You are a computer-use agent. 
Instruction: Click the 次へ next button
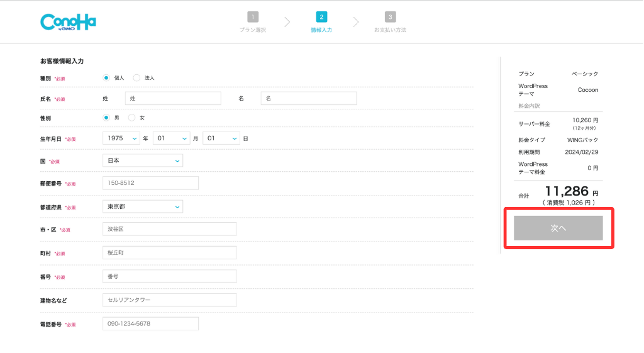click(x=558, y=228)
